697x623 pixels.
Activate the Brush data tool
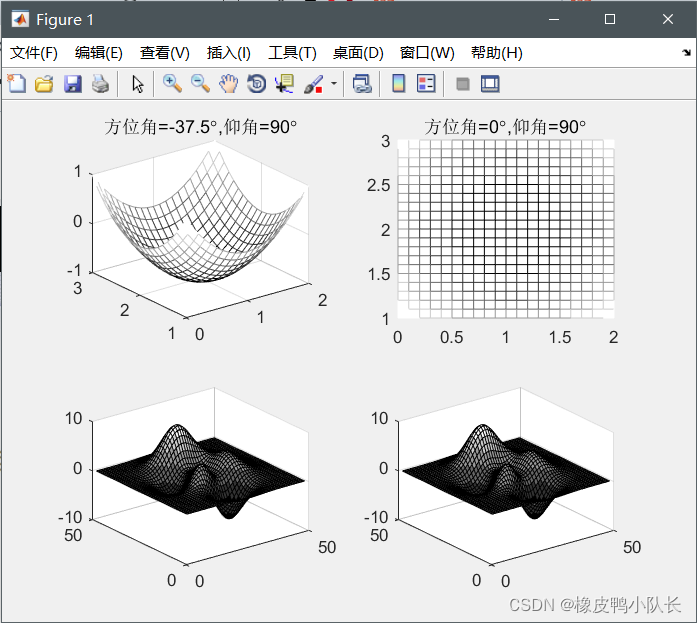click(x=313, y=84)
